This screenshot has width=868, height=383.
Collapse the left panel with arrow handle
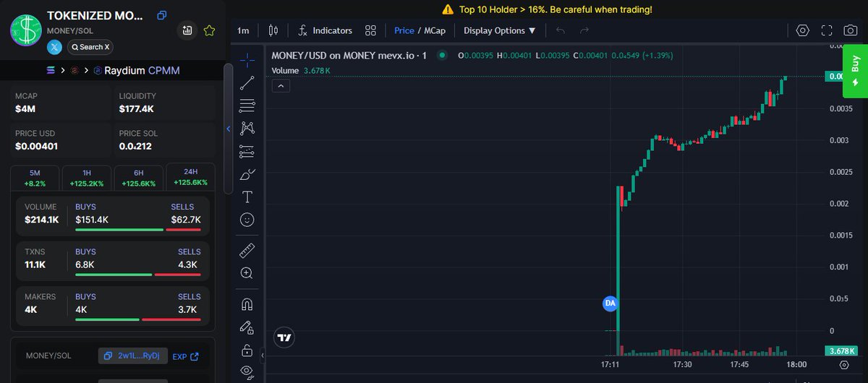(x=229, y=129)
